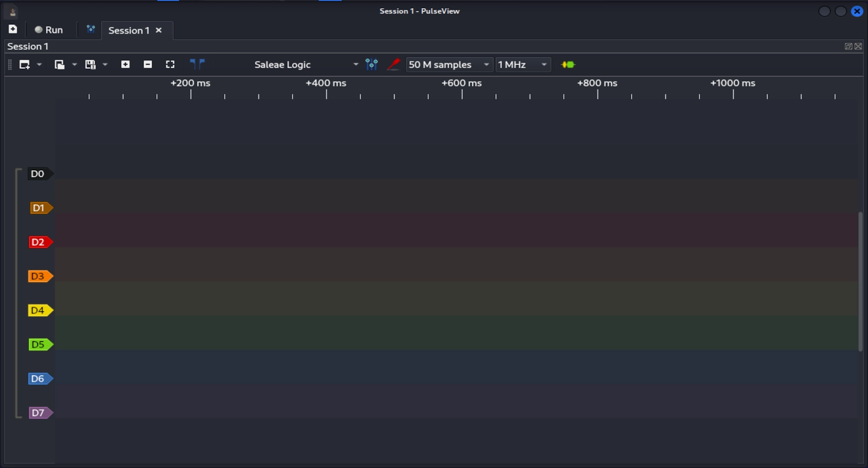Minimize the PulseView window

tap(825, 11)
